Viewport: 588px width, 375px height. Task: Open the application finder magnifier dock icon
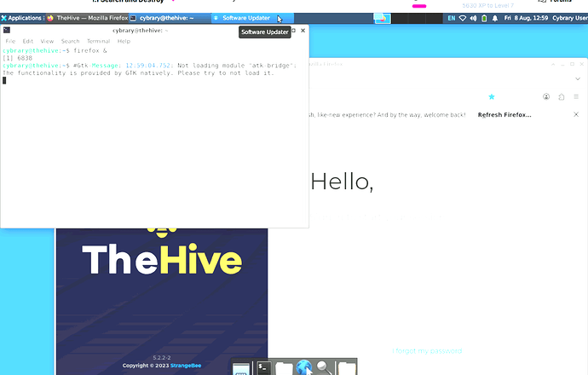324,368
